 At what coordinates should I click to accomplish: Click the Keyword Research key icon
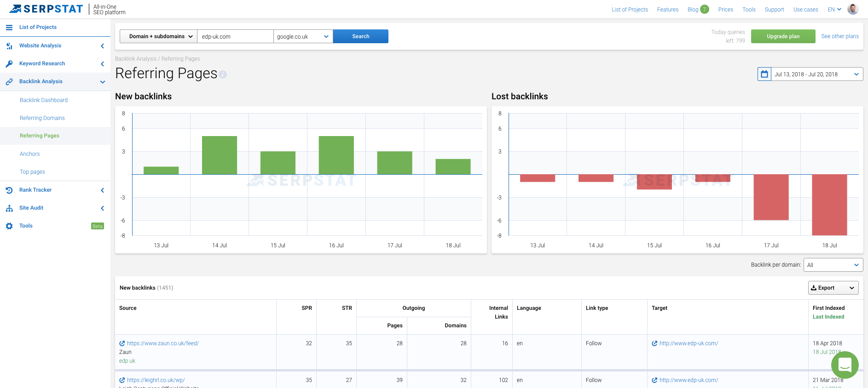[9, 64]
